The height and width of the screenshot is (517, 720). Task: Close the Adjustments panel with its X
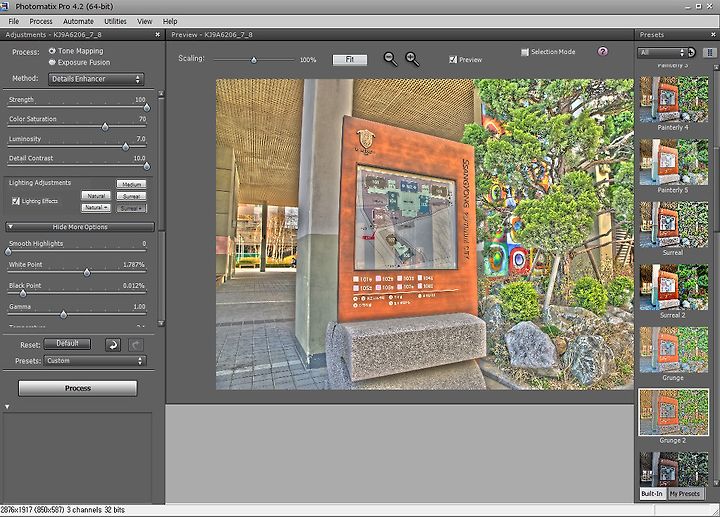coord(158,34)
